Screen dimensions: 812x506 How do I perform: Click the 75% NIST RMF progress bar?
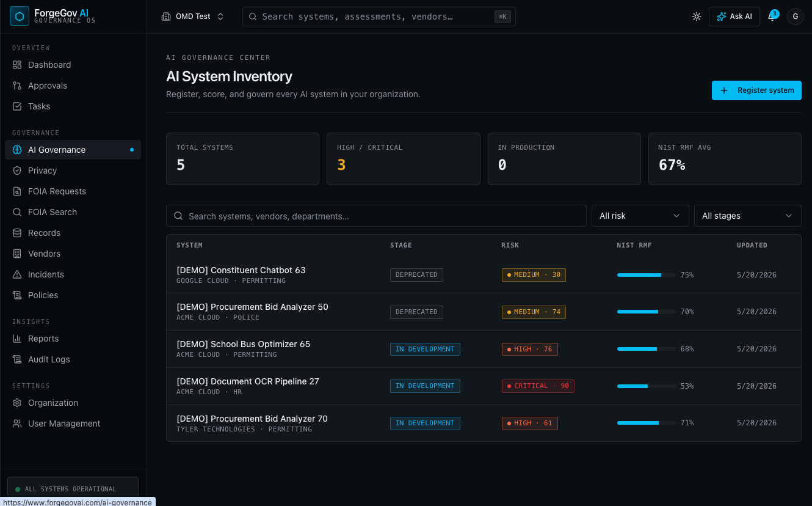646,275
